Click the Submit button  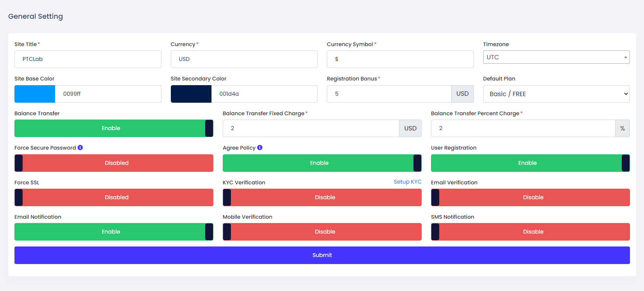(x=322, y=255)
